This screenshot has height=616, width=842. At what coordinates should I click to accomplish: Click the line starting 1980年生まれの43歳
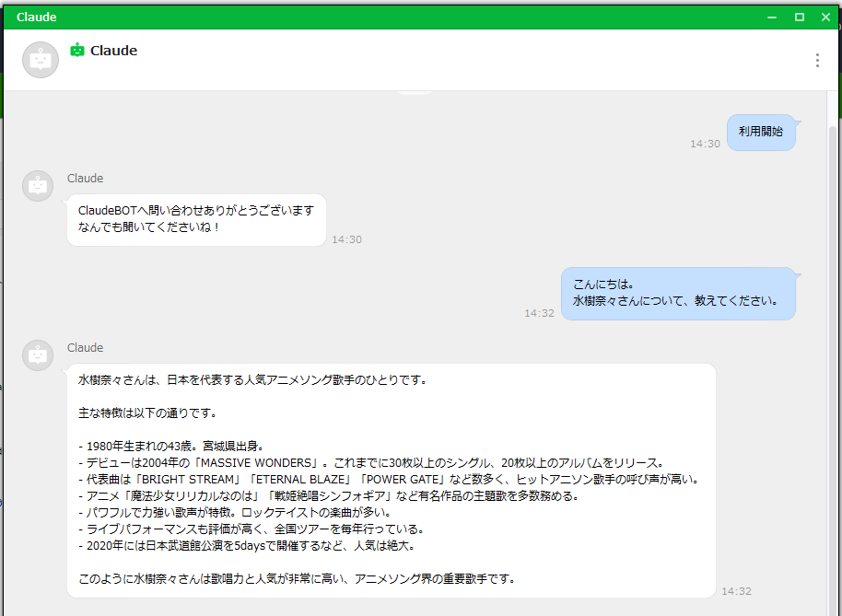171,446
